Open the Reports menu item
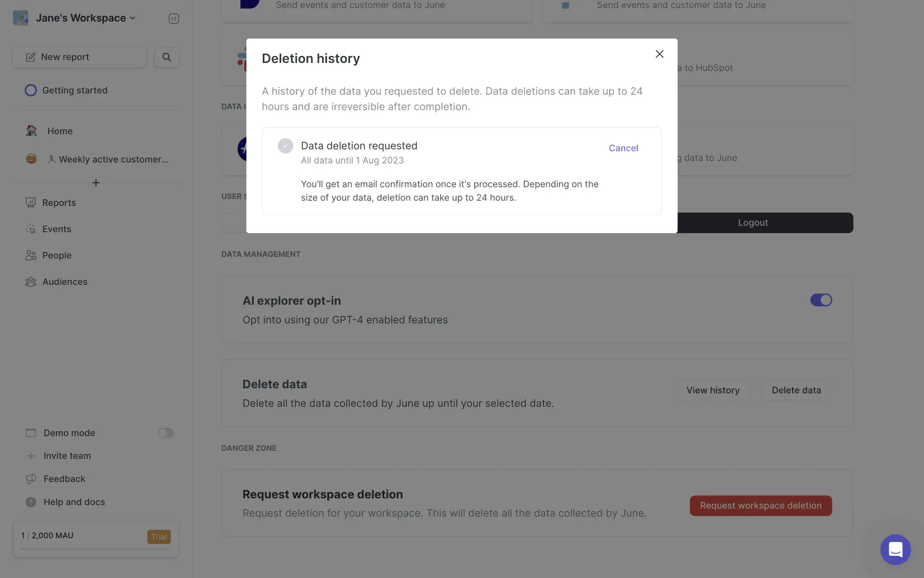924x578 pixels. tap(59, 203)
